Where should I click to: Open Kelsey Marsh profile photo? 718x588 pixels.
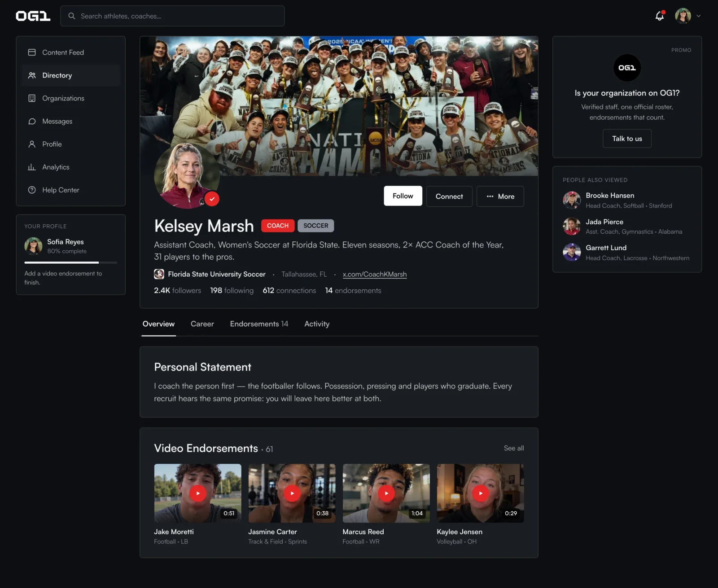(x=187, y=175)
